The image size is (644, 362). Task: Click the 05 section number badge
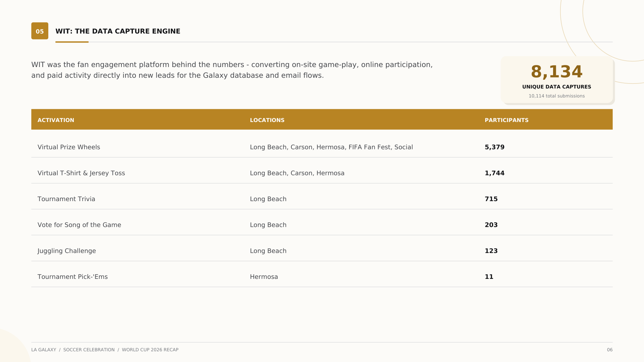[x=40, y=31]
